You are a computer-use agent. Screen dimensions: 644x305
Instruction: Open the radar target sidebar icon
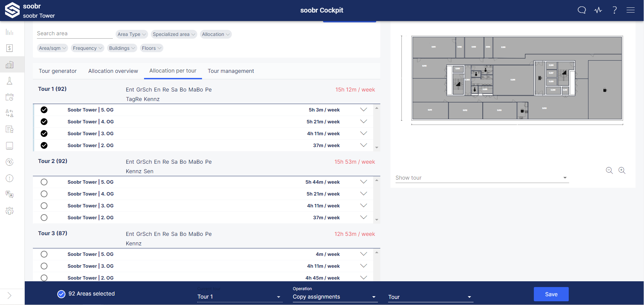tap(9, 162)
